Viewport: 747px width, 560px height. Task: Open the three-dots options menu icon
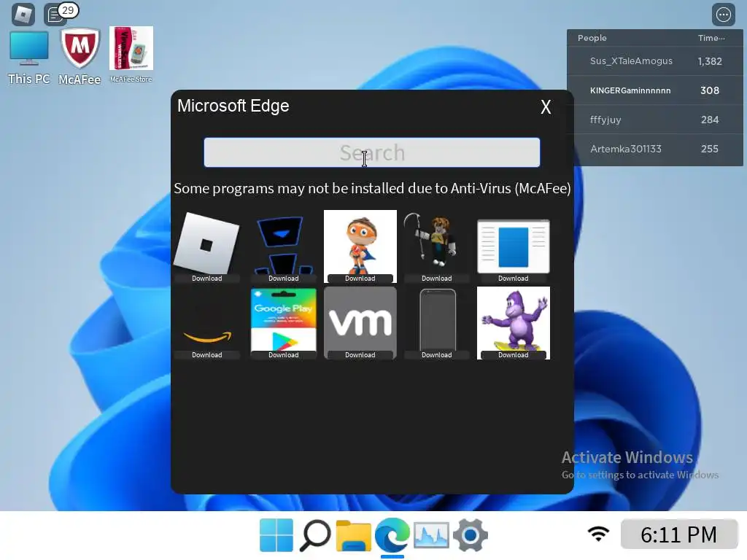pos(723,15)
